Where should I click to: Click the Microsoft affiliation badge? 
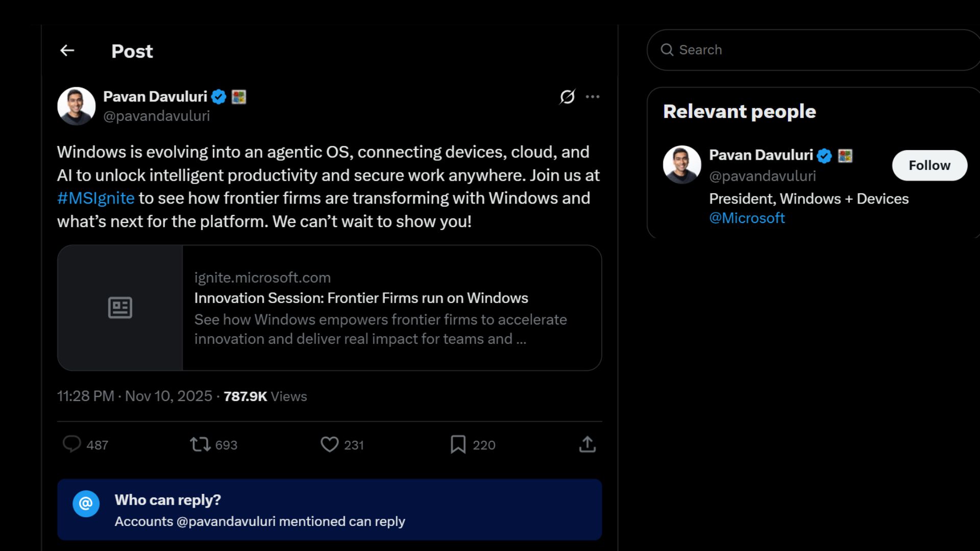[x=238, y=96]
